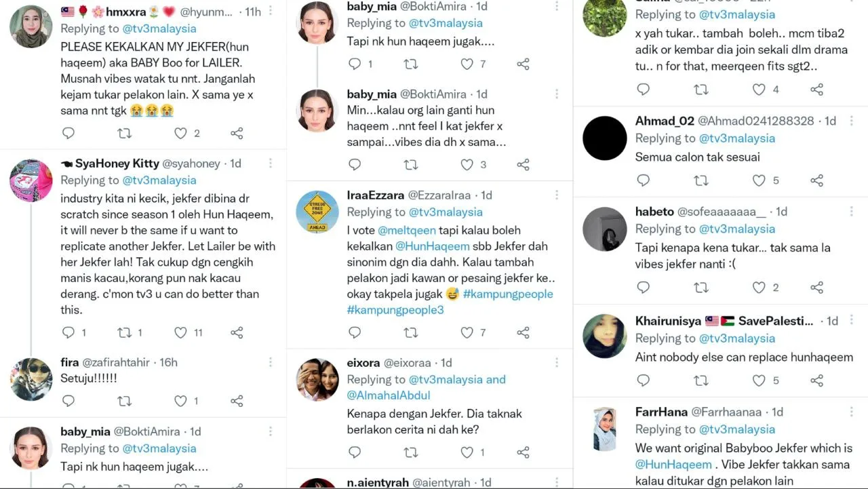Open more options on SyaHoney Kitty's tweet
Viewport: 868px width, 489px height.
(x=271, y=163)
